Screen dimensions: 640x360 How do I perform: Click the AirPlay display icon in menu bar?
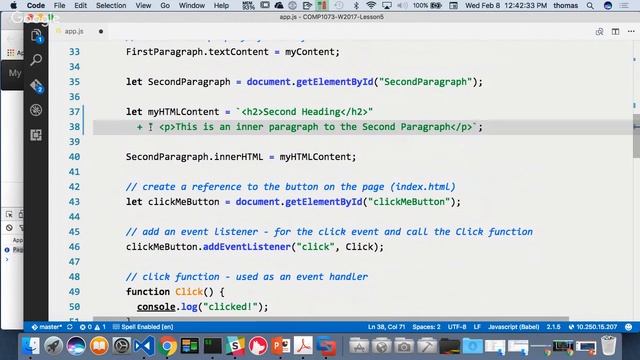click(386, 5)
